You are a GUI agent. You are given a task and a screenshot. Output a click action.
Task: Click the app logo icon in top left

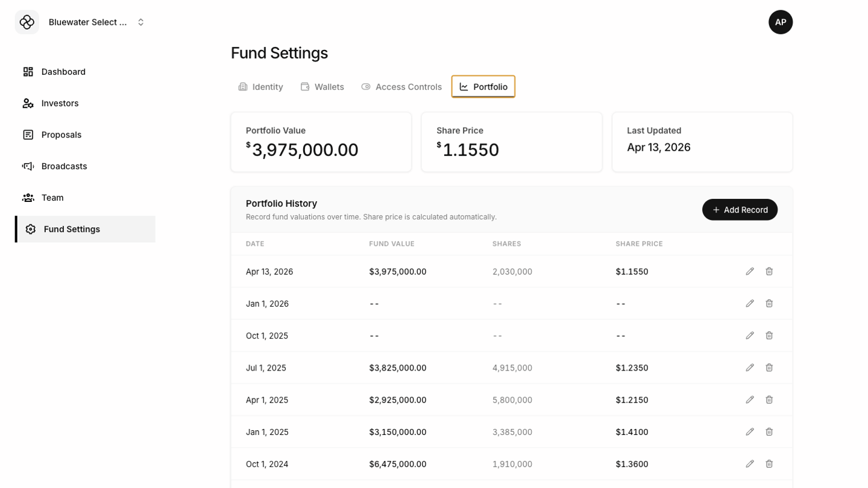(27, 22)
